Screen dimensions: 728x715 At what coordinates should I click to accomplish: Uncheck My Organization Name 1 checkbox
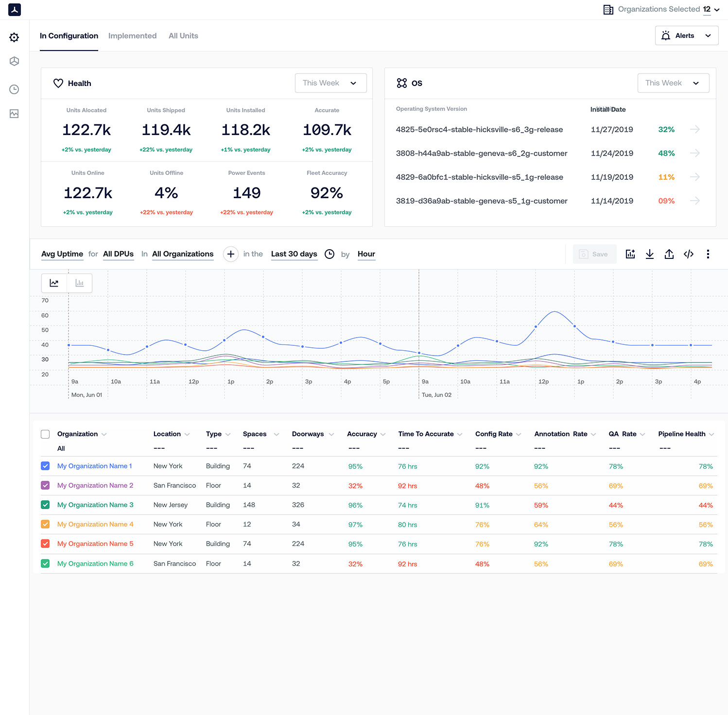(x=45, y=466)
